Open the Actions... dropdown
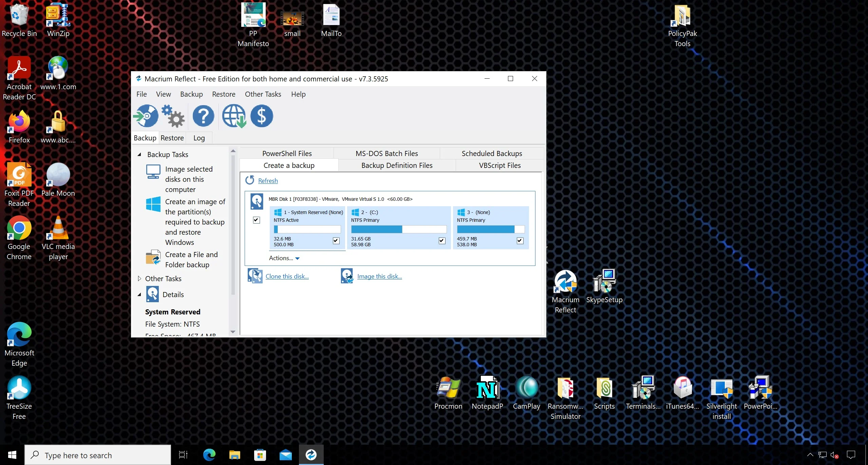Screen dimensions: 868x465 [x=284, y=258]
